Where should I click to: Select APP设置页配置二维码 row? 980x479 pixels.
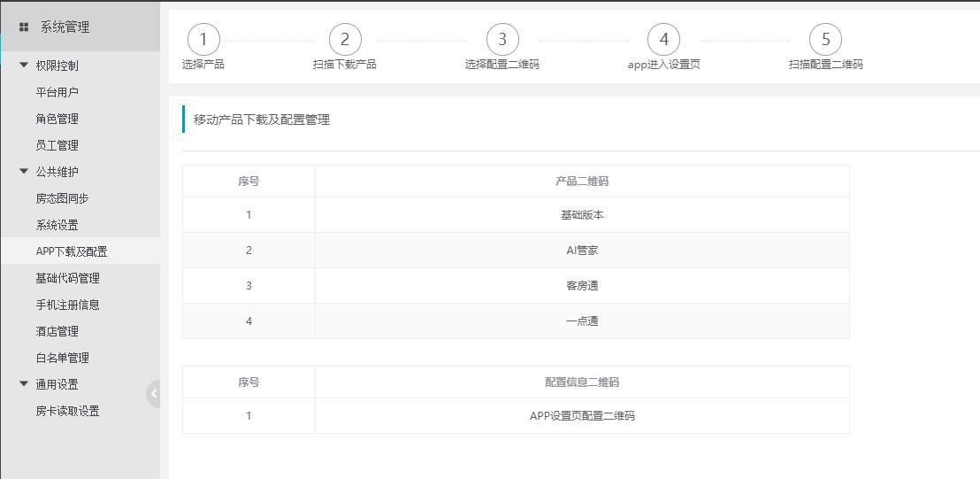tap(516, 416)
